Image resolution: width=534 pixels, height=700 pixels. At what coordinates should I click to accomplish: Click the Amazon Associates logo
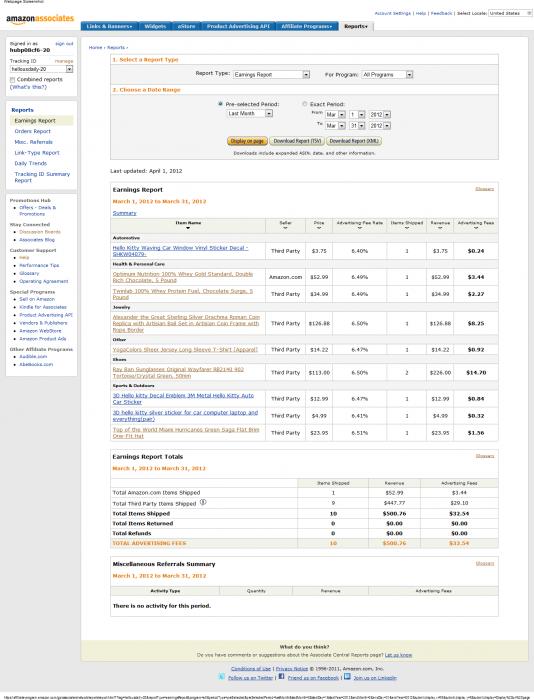point(40,19)
